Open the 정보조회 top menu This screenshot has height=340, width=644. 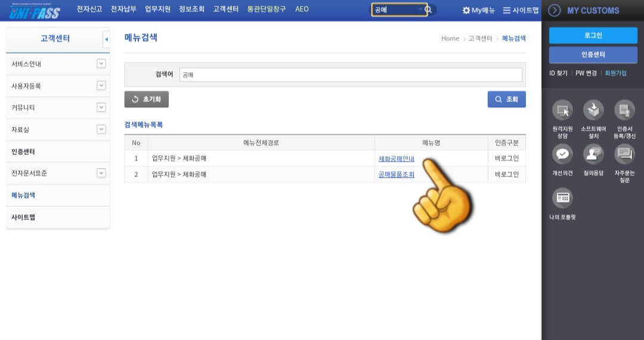(x=191, y=9)
